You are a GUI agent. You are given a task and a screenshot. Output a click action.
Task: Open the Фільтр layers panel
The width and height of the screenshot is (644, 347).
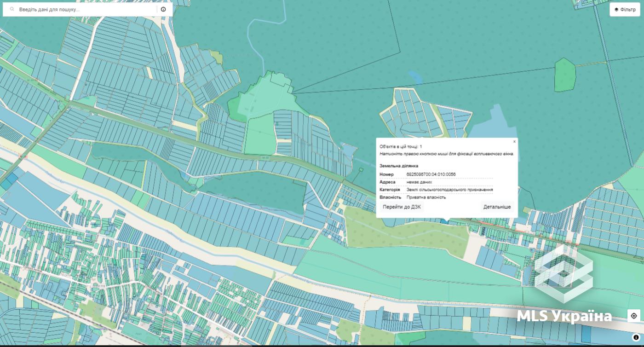click(x=625, y=10)
